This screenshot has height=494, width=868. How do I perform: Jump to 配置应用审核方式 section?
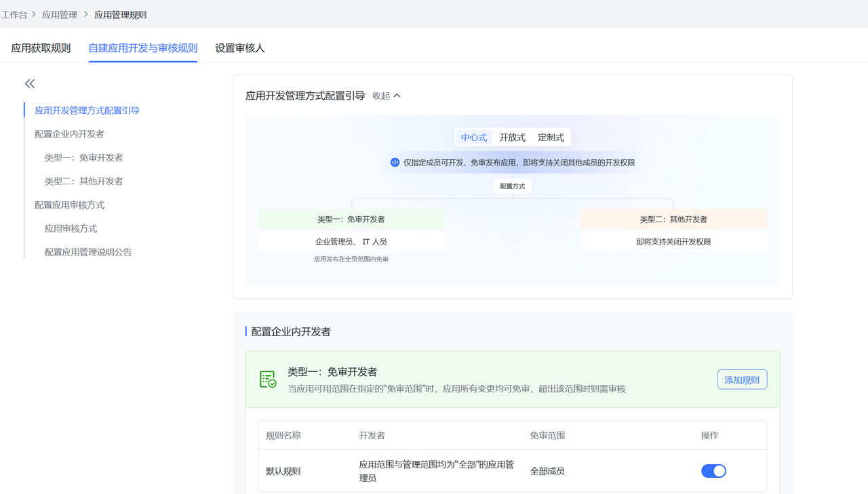tap(69, 205)
